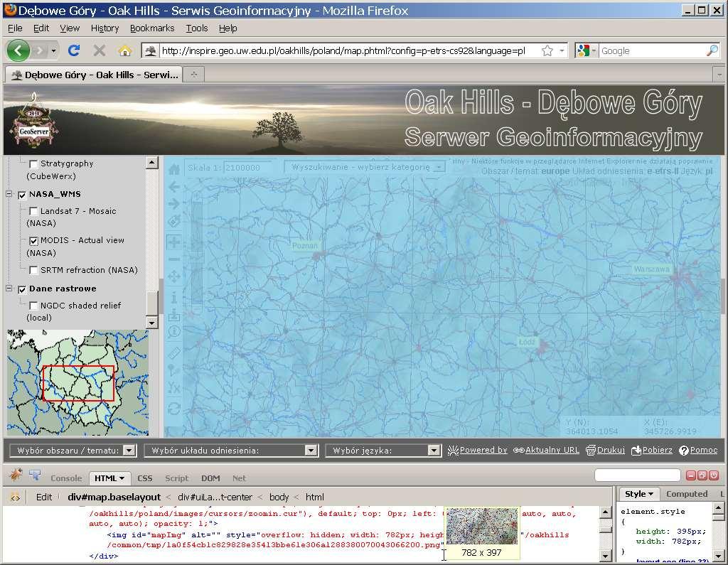Enable the SRTM refraction (NASA) layer
Image resolution: width=728 pixels, height=565 pixels.
[33, 270]
